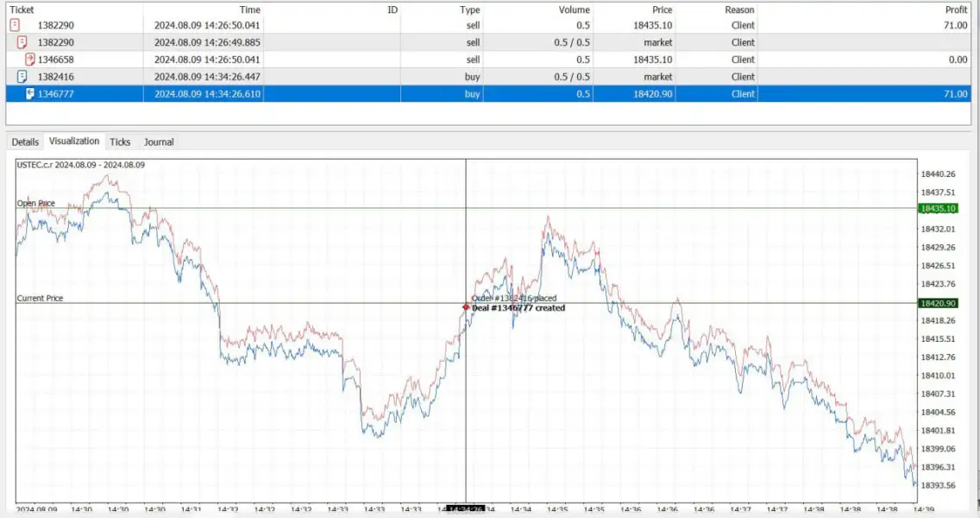Select the Visualization tab
980x518 pixels.
pos(73,141)
